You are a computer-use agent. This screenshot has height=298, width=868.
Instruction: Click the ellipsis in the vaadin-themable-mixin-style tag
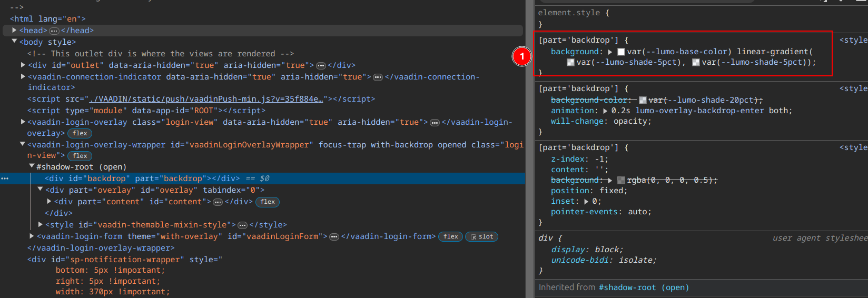coord(242,225)
